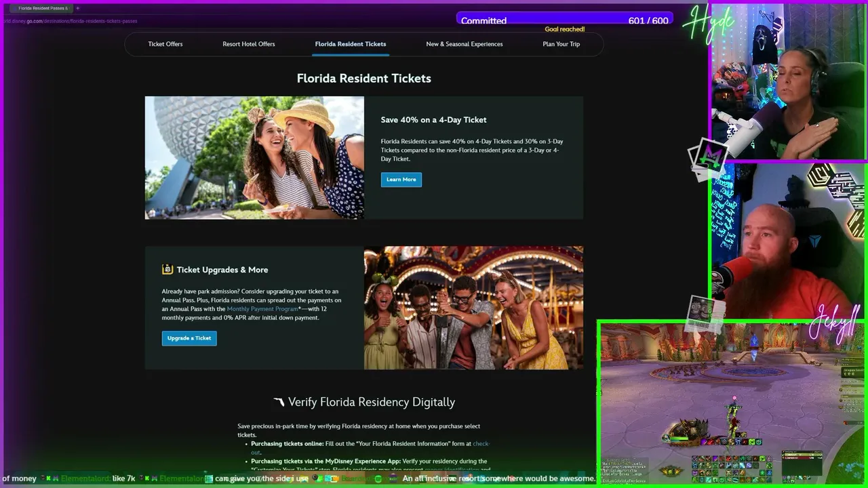The height and width of the screenshot is (488, 868).
Task: Open the Ticket Offers nav item
Action: (x=165, y=44)
